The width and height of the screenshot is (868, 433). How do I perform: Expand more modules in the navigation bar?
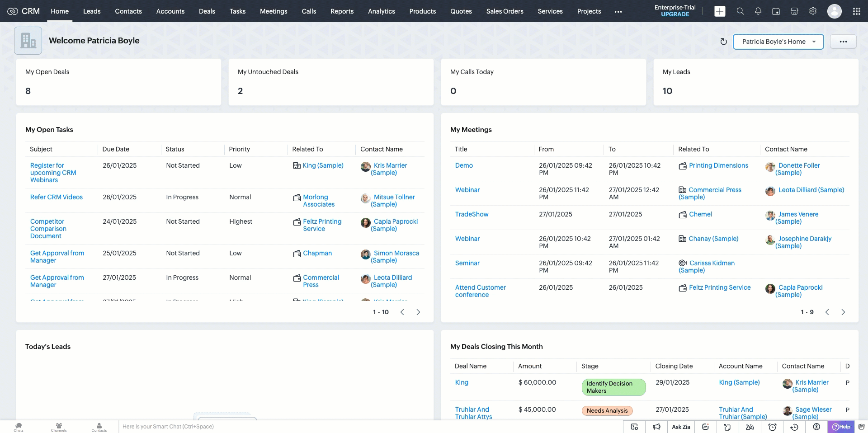pos(618,11)
